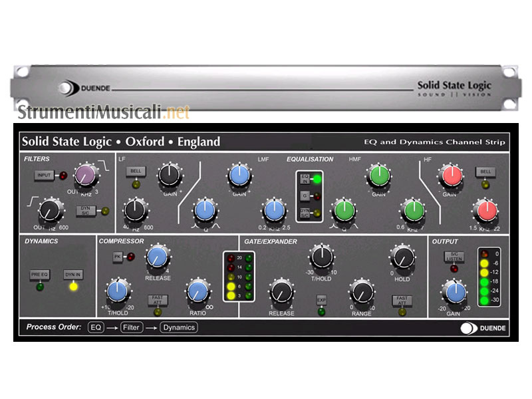The height and width of the screenshot is (399, 532).
Task: Click the blue Output Gain knob
Action: point(455,292)
